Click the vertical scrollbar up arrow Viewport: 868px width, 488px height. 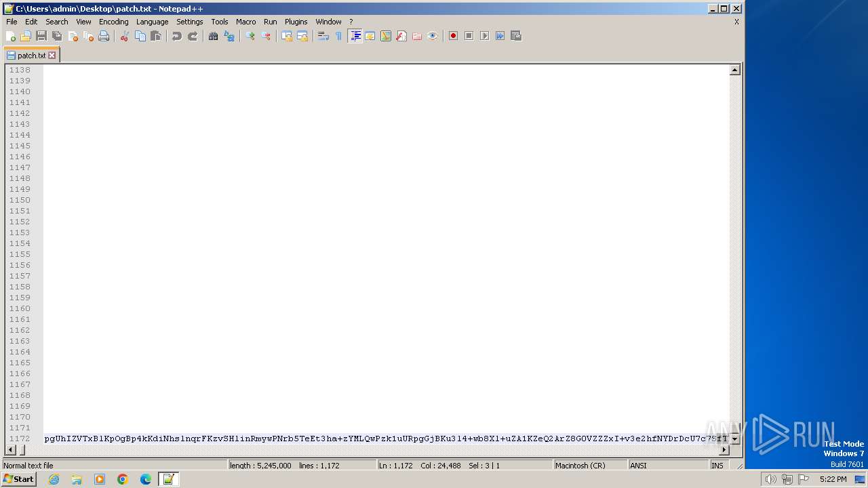(x=734, y=70)
